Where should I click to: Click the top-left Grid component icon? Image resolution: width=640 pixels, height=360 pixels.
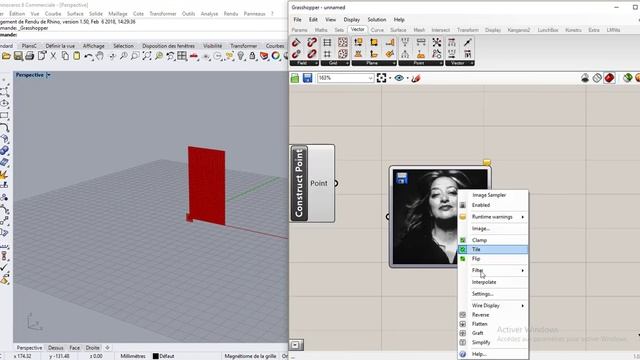point(327,42)
